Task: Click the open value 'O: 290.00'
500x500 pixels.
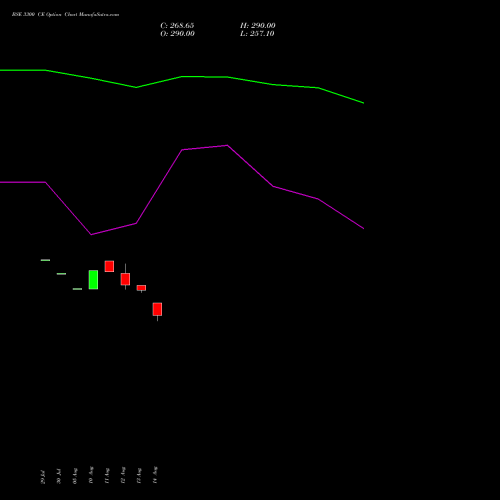Action: click(177, 34)
